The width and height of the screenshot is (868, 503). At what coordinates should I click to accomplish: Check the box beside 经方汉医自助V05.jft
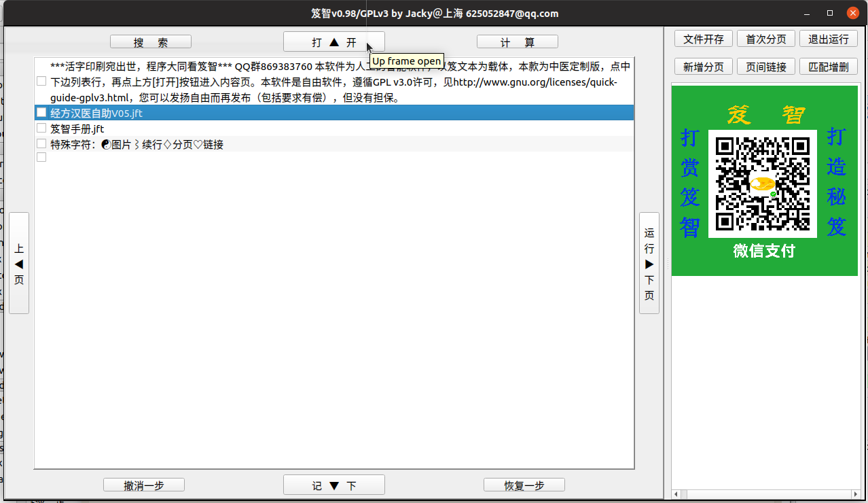(x=41, y=113)
